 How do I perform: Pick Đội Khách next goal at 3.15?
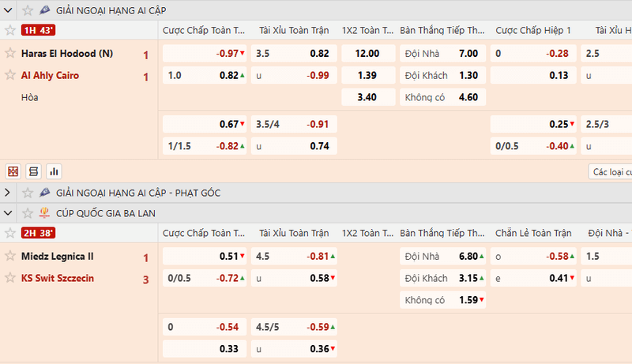click(442, 278)
